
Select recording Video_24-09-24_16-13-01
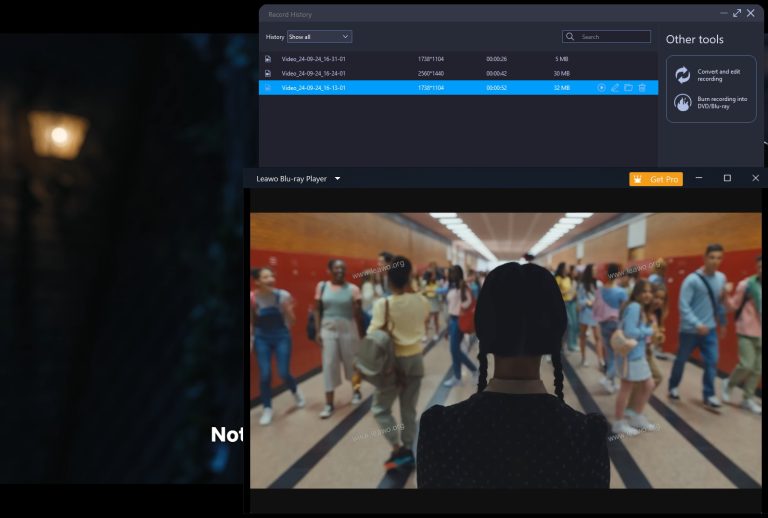[x=458, y=88]
